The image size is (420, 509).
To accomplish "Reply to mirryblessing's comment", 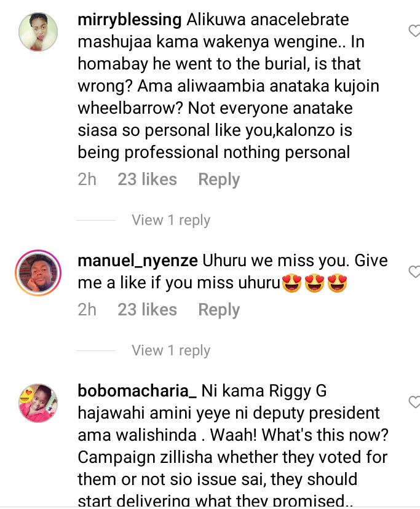I will 219,180.
